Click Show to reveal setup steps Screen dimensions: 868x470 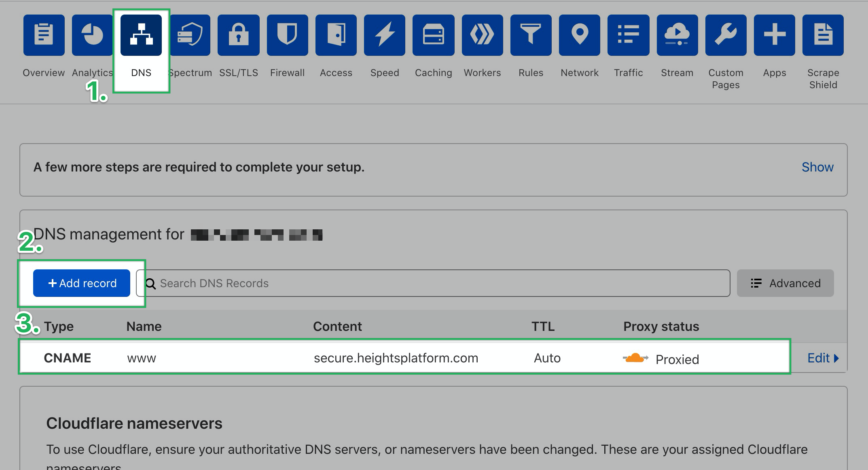pyautogui.click(x=817, y=167)
